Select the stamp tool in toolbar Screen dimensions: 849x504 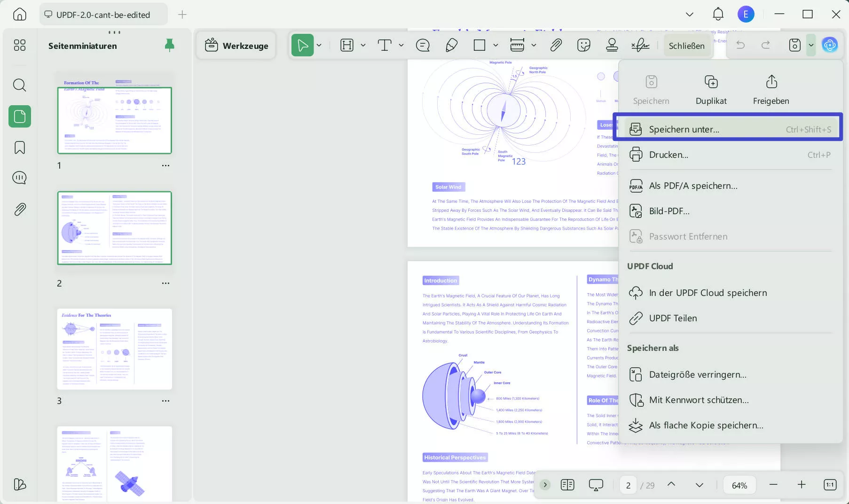[x=612, y=45]
